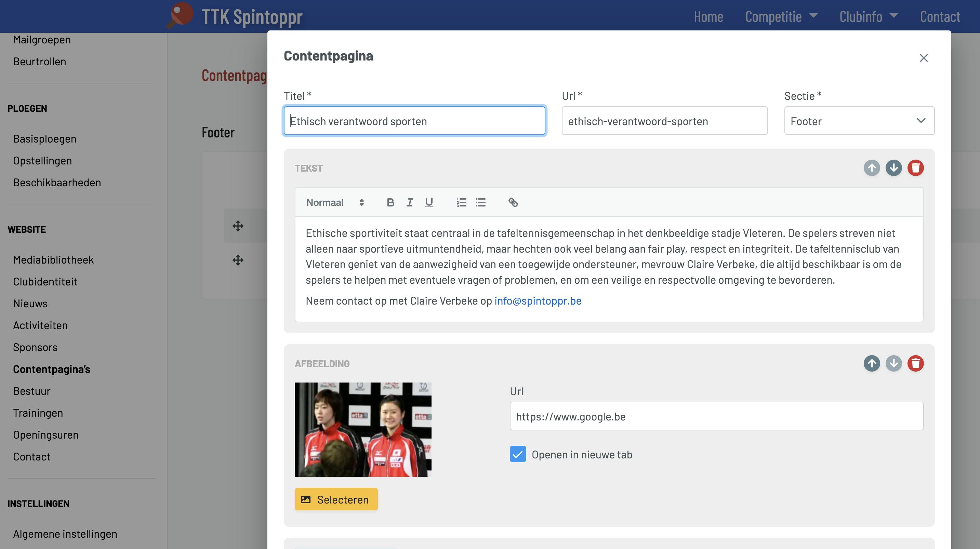Focus the Titel input field
This screenshot has height=549, width=980.
pyautogui.click(x=414, y=121)
